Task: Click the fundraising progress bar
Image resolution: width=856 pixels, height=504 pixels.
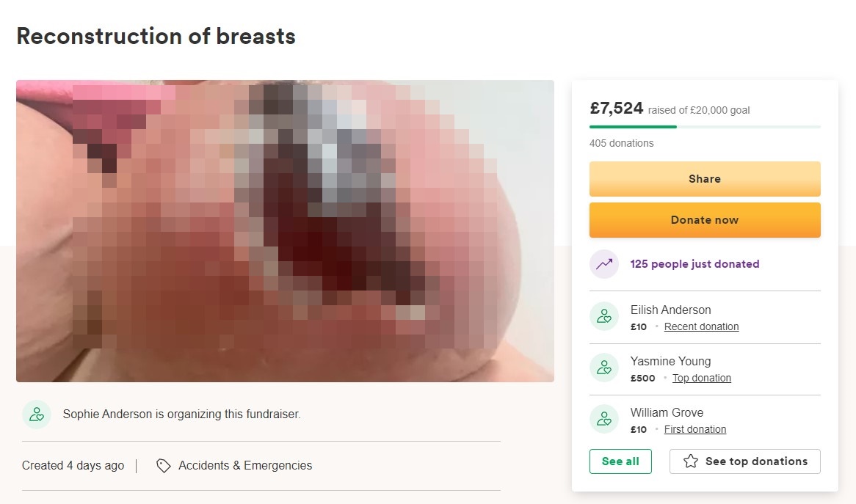Action: click(x=705, y=127)
